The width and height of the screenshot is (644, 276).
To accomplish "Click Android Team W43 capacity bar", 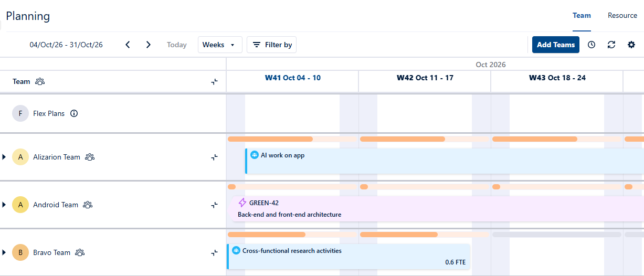I will [557, 187].
